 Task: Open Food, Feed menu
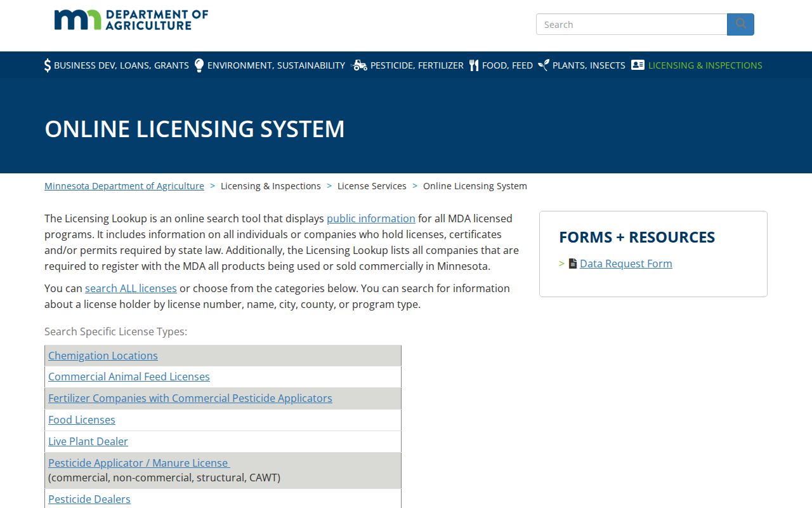point(507,65)
